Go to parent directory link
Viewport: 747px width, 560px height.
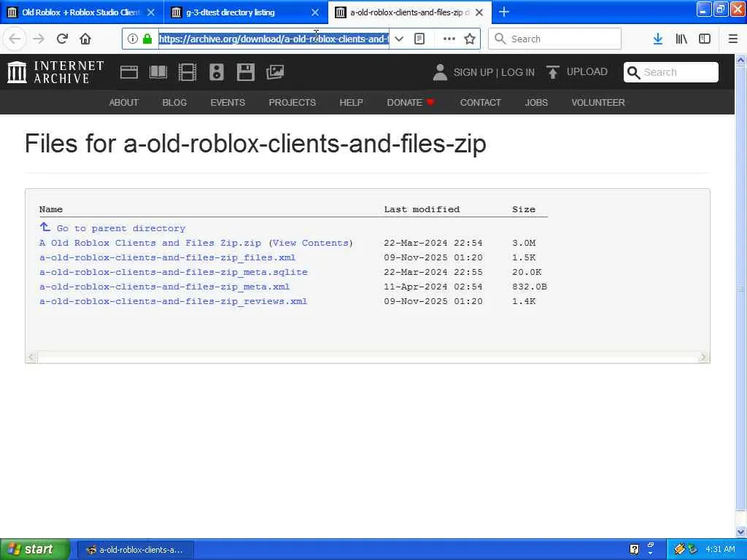pyautogui.click(x=121, y=228)
